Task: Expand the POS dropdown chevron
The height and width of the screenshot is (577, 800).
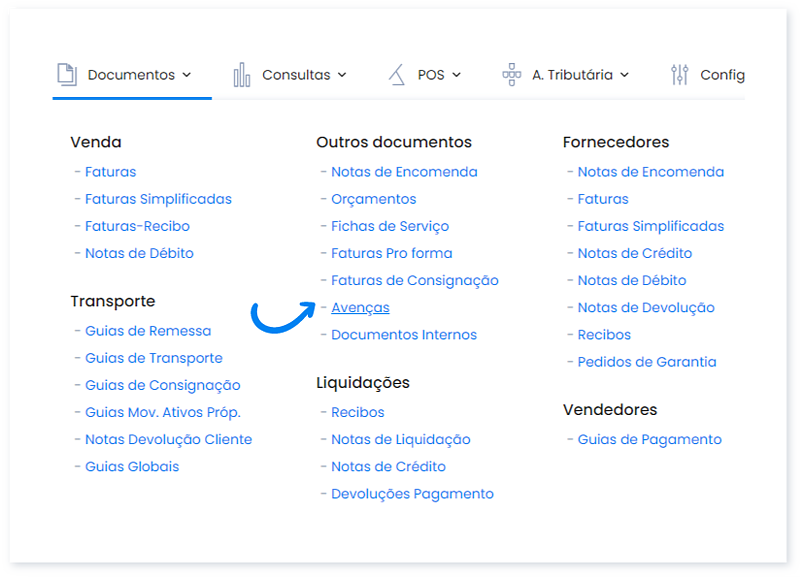Action: point(457,75)
